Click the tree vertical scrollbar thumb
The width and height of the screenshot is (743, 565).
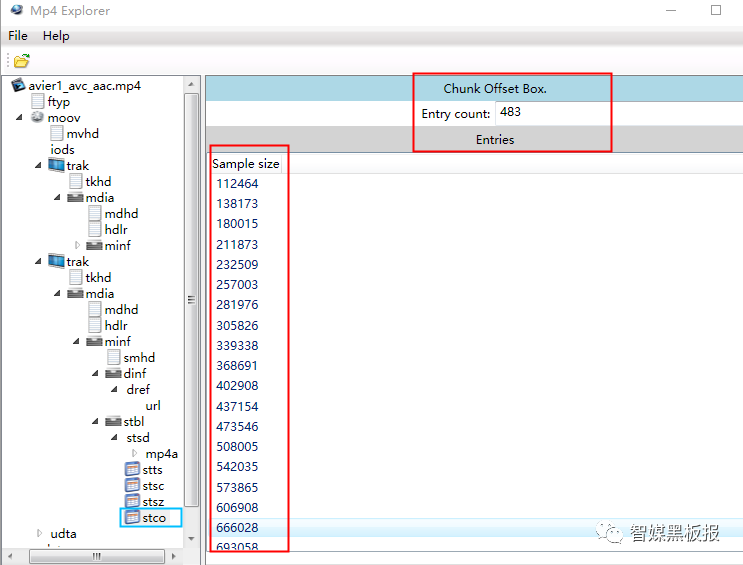tap(191, 300)
